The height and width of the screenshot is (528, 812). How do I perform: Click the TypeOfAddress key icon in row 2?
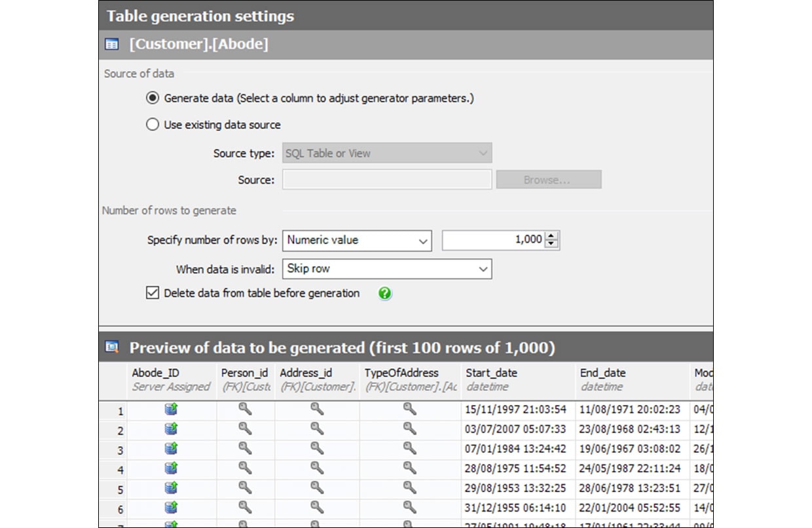point(410,429)
